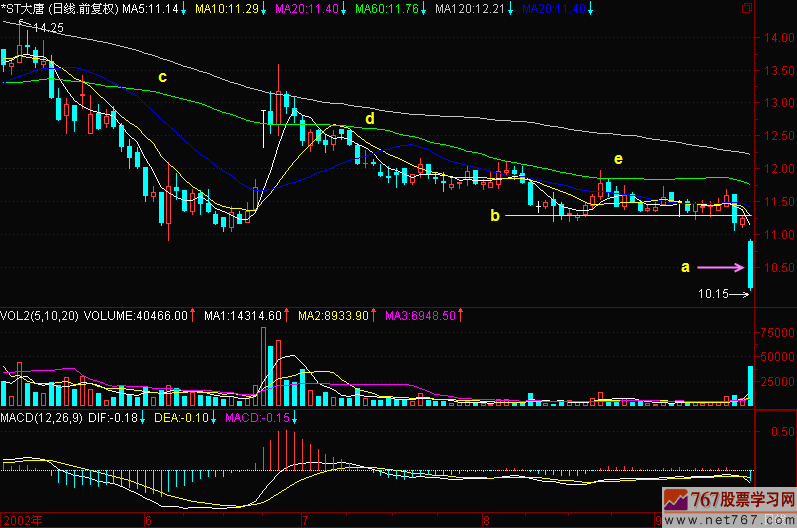Click the yellow marker letter b
This screenshot has width=797, height=528.
pos(494,215)
